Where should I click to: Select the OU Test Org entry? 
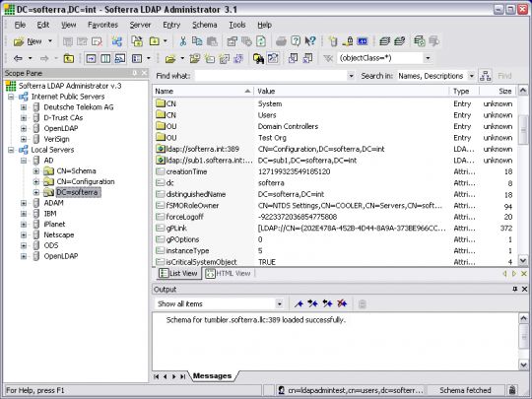334,138
